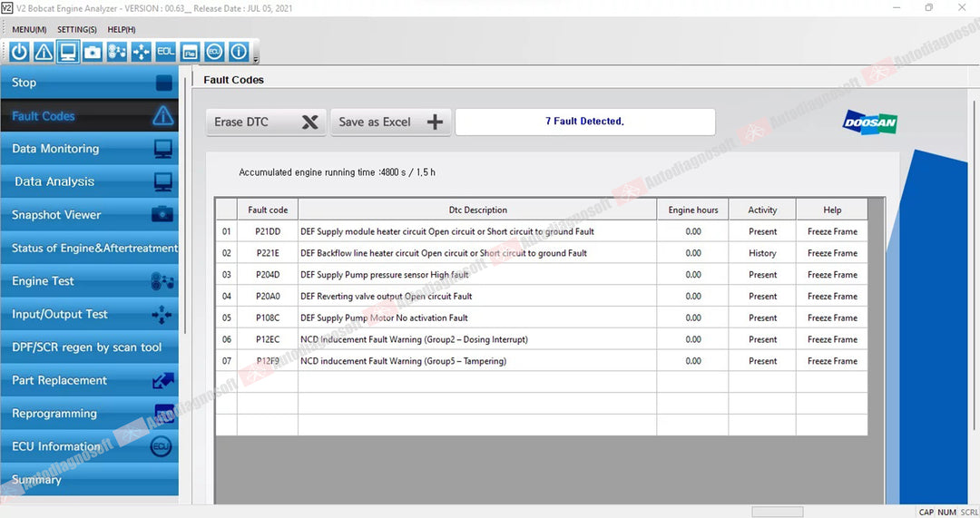Open input/output arrows toolbar icon
This screenshot has width=980, height=518.
(x=142, y=52)
